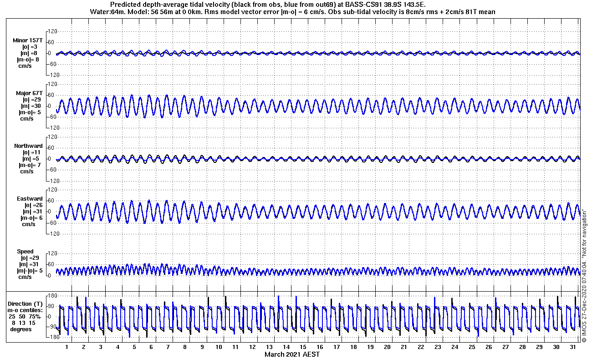Click the '-60' tick in the Eastward panel

pos(52,222)
